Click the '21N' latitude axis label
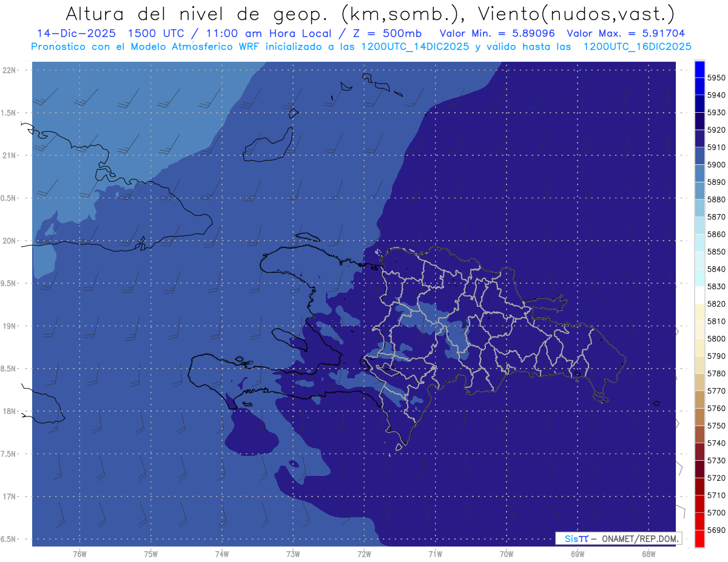Image resolution: width=728 pixels, height=562 pixels. [9, 155]
